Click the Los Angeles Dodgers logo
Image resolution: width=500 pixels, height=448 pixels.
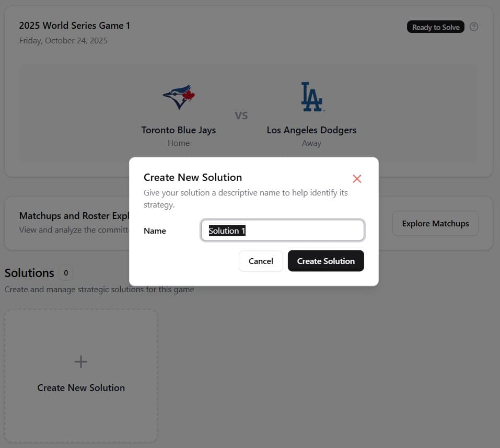(x=312, y=97)
